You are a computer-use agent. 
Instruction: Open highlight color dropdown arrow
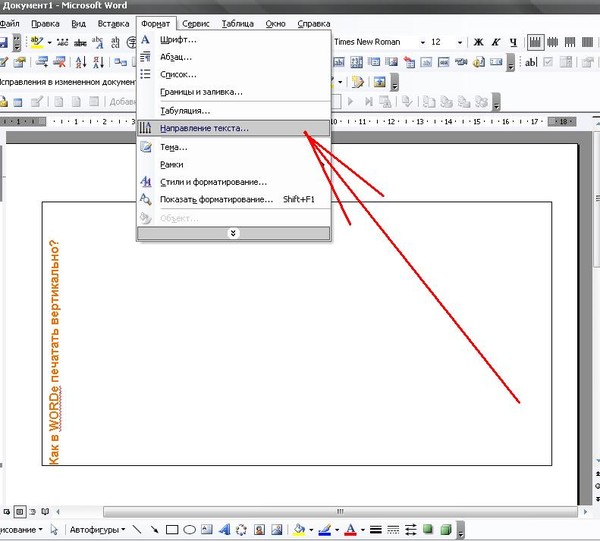49,42
